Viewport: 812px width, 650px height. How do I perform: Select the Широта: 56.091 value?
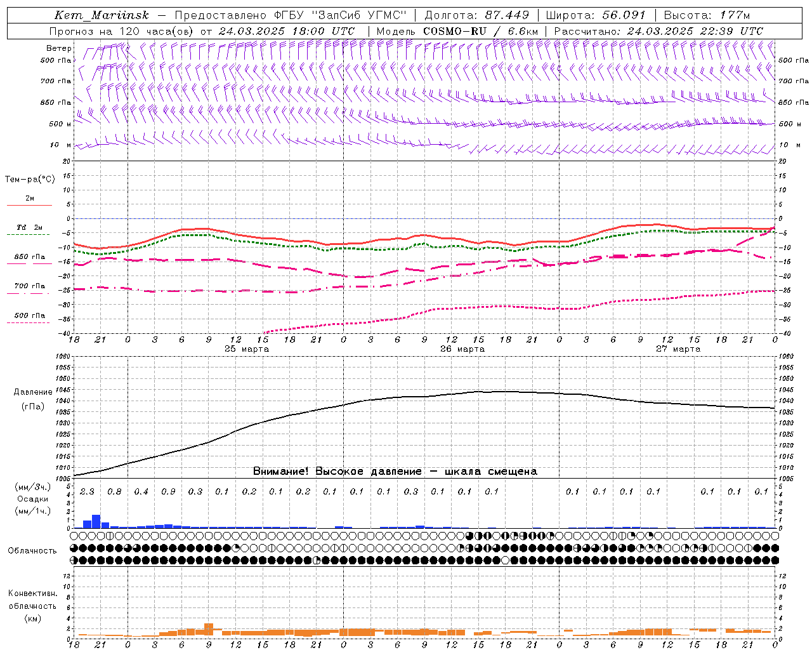[596, 15]
